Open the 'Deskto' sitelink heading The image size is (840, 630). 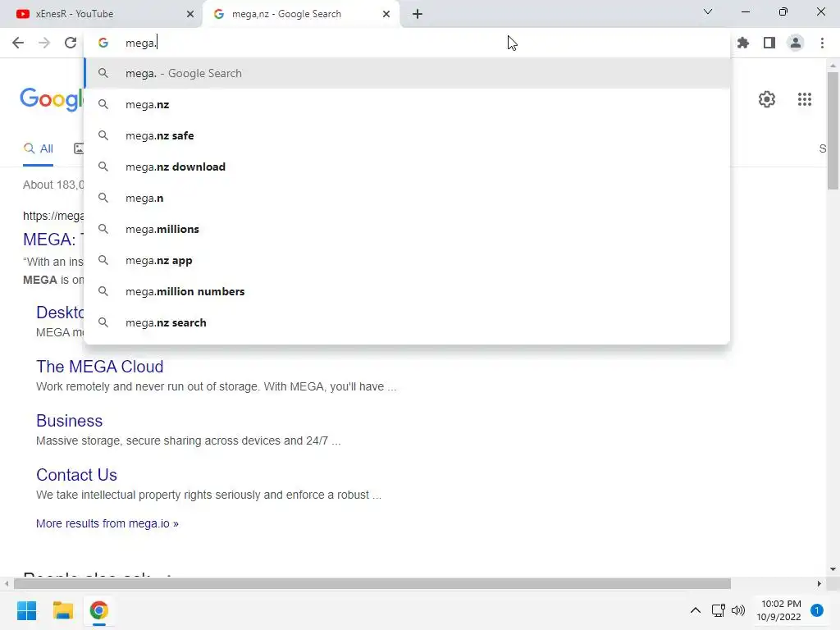point(60,312)
